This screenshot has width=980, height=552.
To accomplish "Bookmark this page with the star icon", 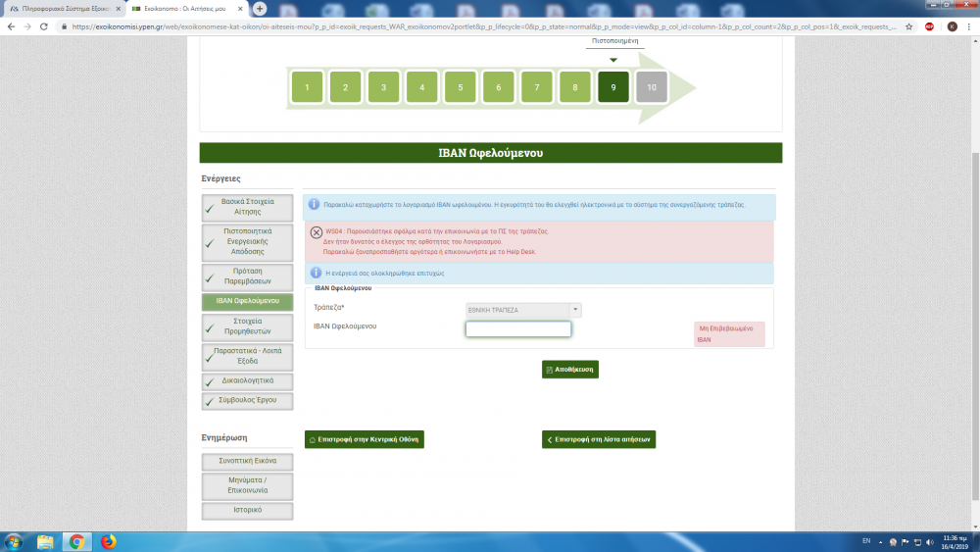I will [x=908, y=26].
